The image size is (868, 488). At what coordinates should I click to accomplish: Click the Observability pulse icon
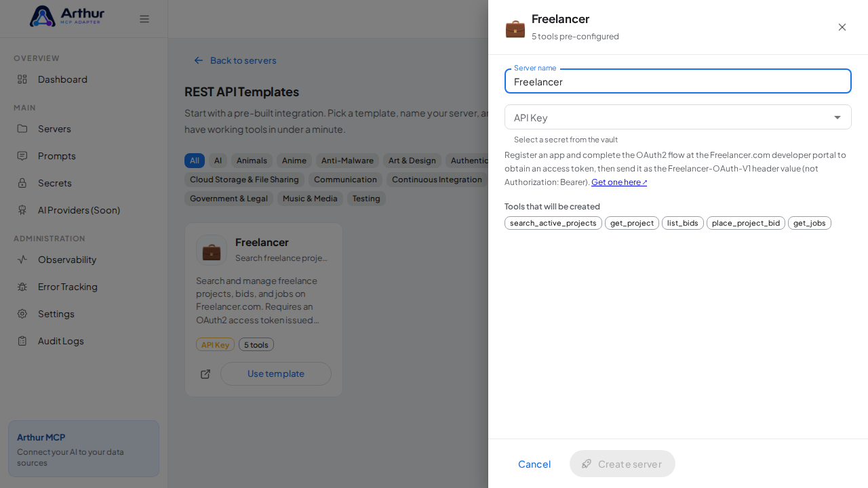coord(22,260)
